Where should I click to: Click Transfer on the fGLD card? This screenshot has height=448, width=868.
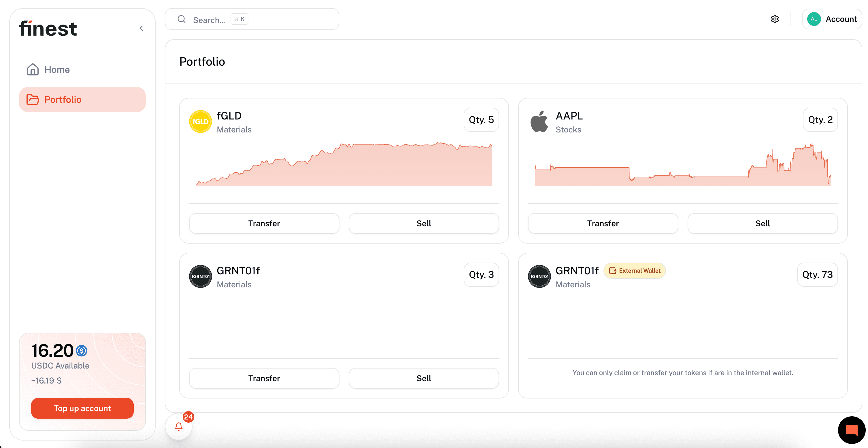click(264, 223)
